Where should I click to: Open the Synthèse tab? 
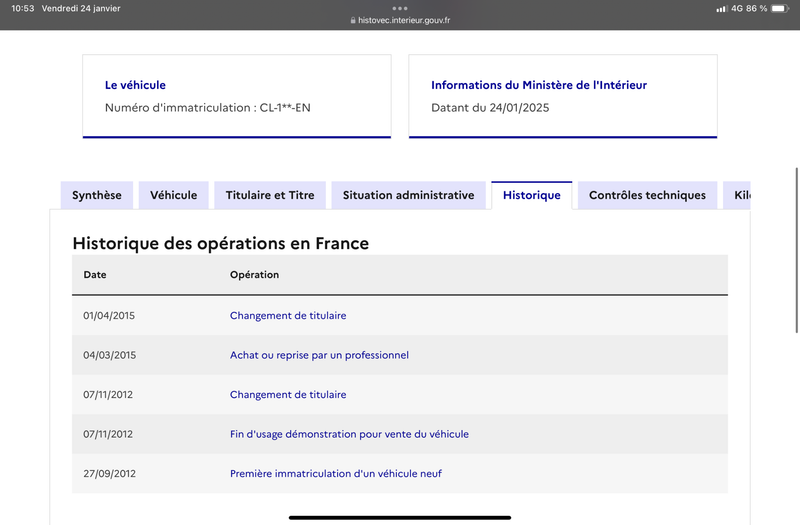tap(97, 195)
